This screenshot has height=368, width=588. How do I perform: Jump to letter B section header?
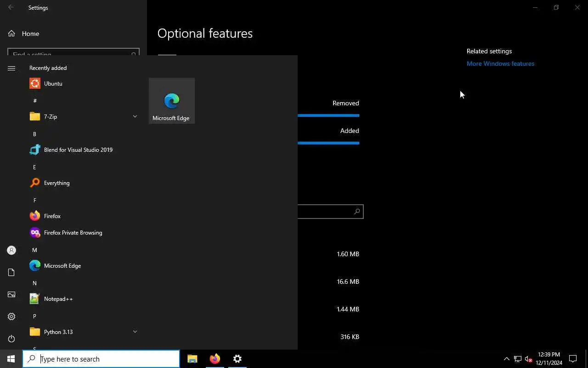(34, 134)
